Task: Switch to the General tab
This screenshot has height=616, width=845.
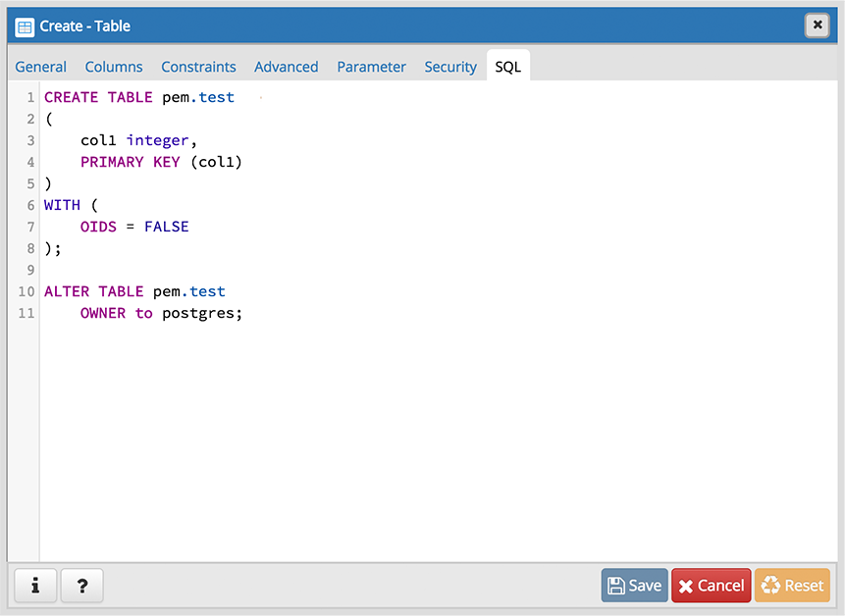Action: click(41, 67)
